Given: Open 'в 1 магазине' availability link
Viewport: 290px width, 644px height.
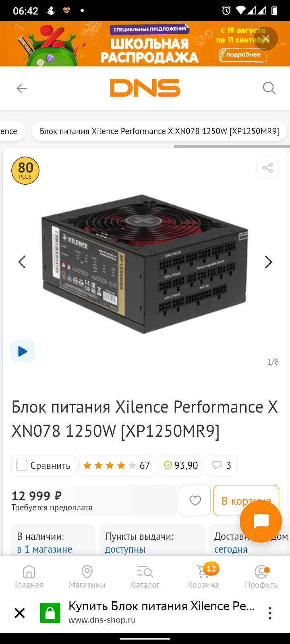Looking at the screenshot, I should click(x=45, y=549).
